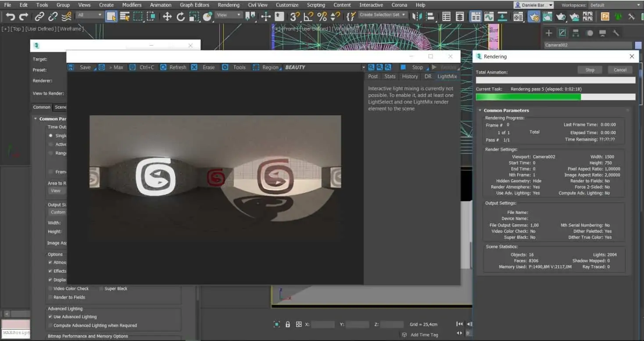Toggle the Percent Snap icon
The image size is (644, 341).
click(x=322, y=17)
